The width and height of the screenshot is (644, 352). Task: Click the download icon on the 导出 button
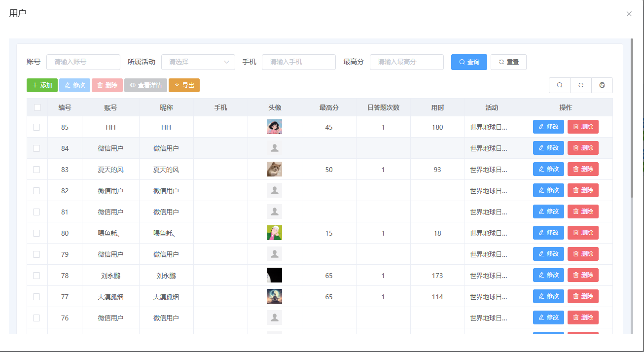177,85
